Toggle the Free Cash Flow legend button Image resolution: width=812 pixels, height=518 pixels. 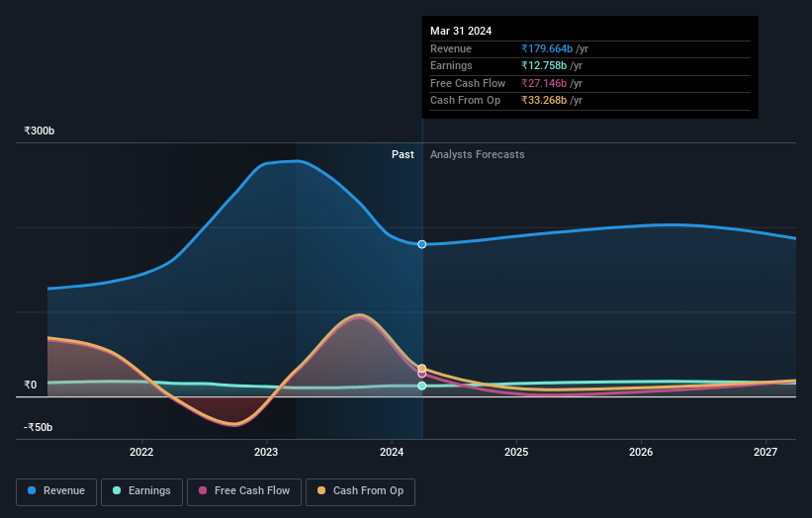(x=244, y=491)
